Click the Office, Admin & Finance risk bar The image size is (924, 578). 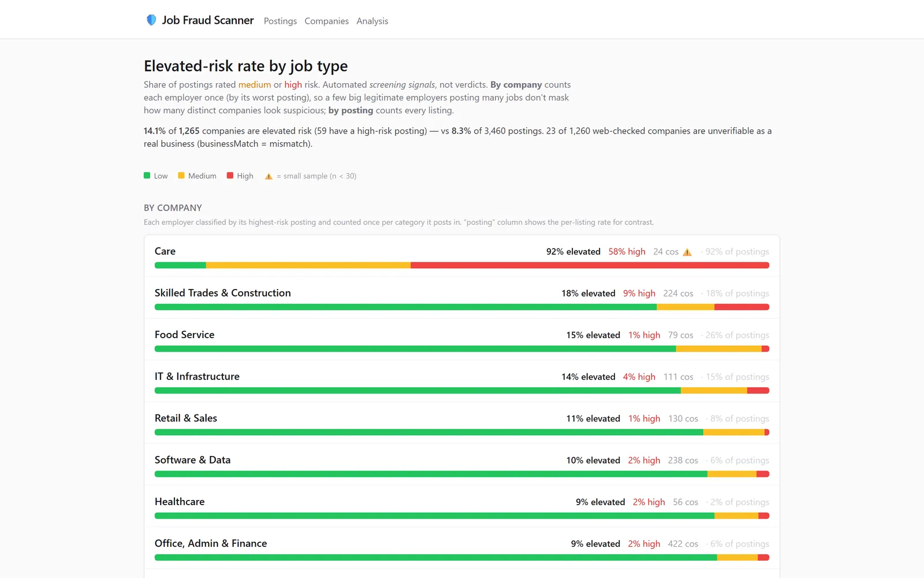click(462, 557)
